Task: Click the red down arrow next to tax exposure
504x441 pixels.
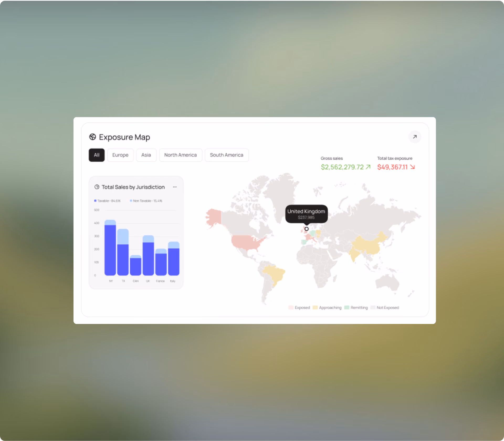Action: [x=412, y=167]
